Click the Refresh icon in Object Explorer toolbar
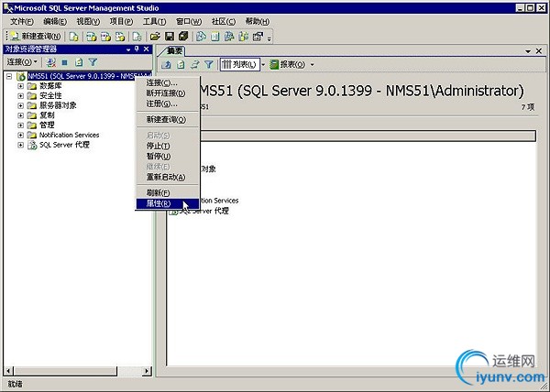 tap(79, 62)
